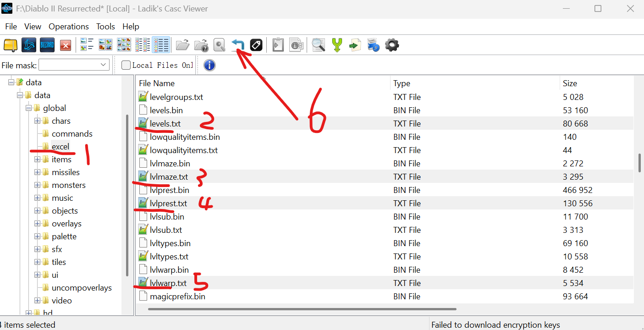Viewport: 644px width, 330px height.
Task: Switch to the medium icons view
Action: (105, 45)
